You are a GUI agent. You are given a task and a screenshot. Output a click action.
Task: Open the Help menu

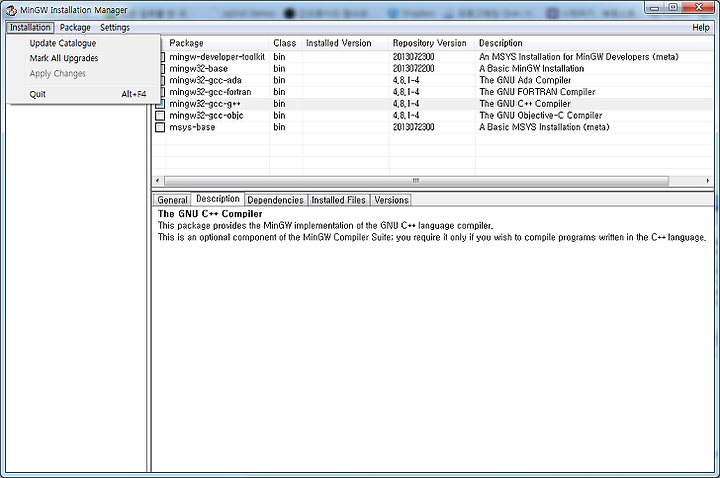click(x=701, y=28)
